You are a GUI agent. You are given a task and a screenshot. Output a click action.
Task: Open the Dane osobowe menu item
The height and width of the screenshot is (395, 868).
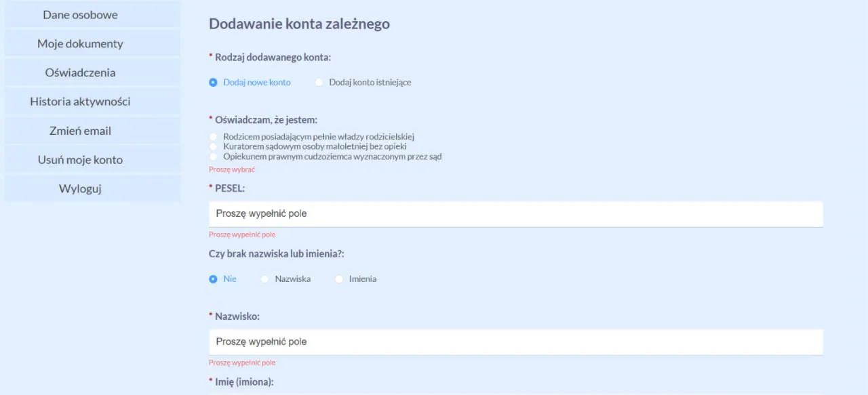93,14
